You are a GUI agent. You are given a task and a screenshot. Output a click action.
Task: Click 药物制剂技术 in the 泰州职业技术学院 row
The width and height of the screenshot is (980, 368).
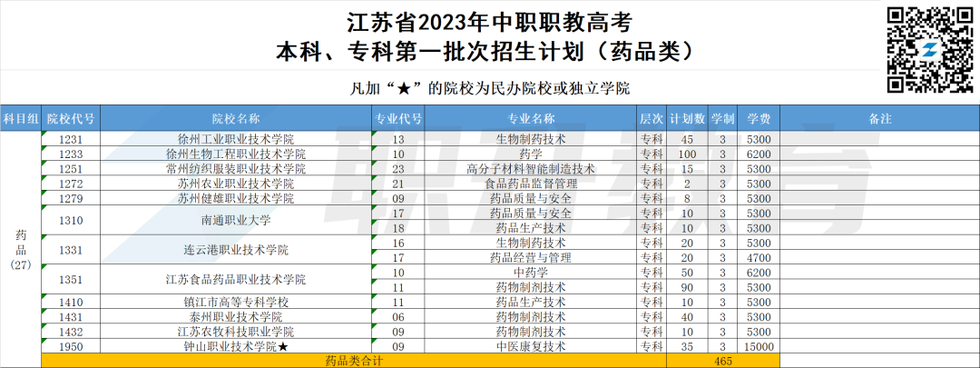pos(530,317)
